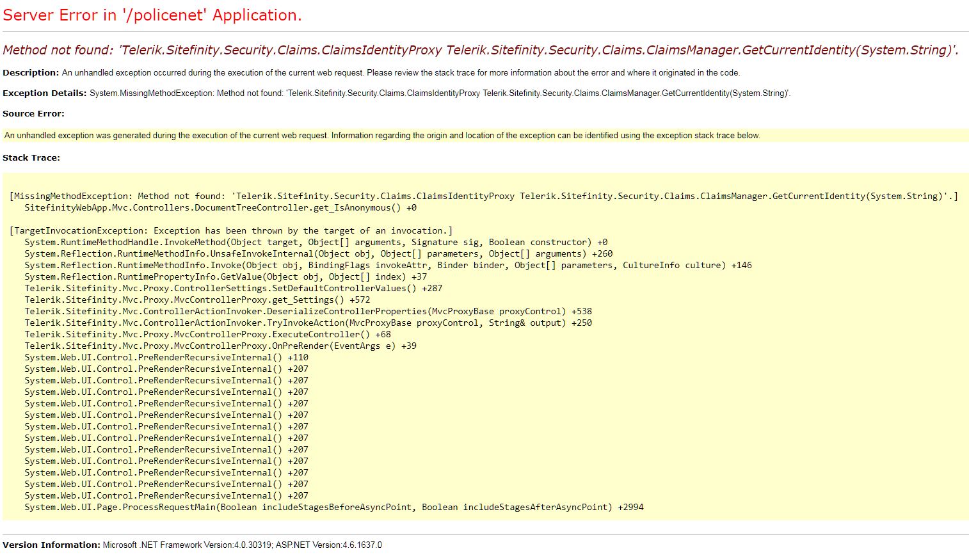Click the SetDefaultControllerValues() +287 line
The width and height of the screenshot is (969, 560).
click(x=234, y=288)
